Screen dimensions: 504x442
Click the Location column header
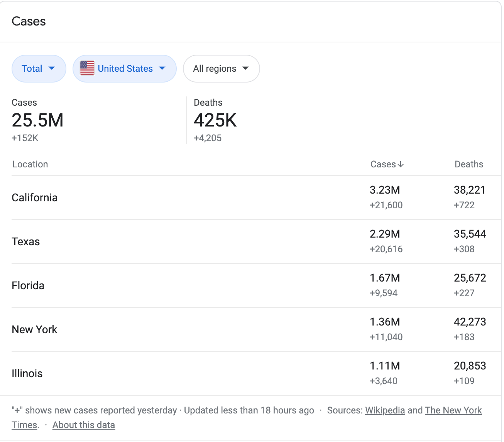click(30, 164)
